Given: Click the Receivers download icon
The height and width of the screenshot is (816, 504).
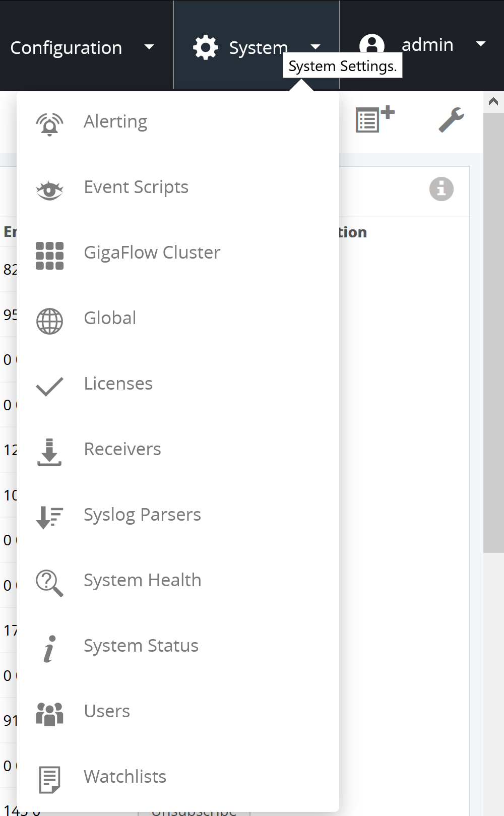Looking at the screenshot, I should click(49, 452).
